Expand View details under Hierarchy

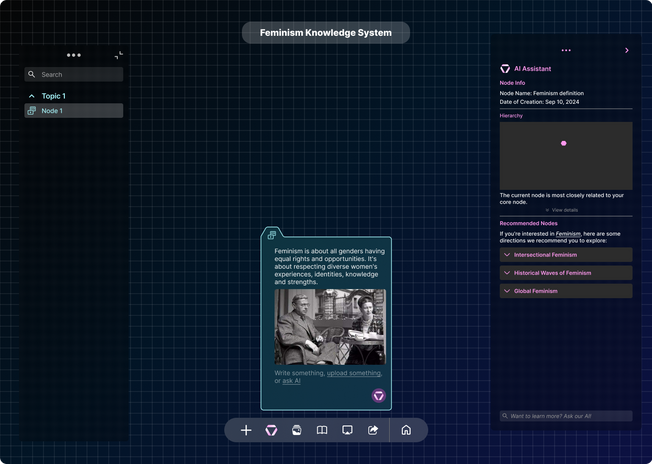562,210
